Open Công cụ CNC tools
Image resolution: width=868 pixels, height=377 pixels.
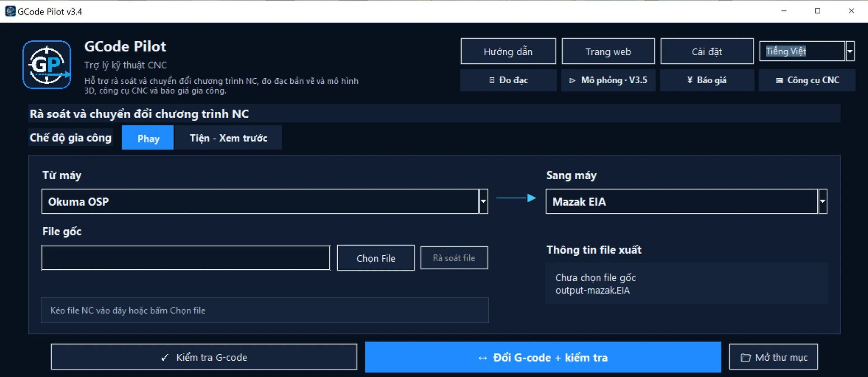tap(807, 80)
